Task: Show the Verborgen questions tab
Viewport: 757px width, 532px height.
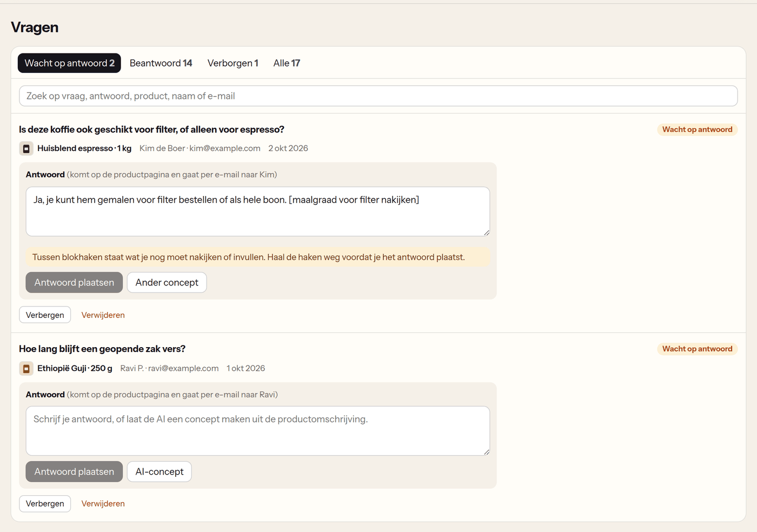Action: tap(233, 63)
